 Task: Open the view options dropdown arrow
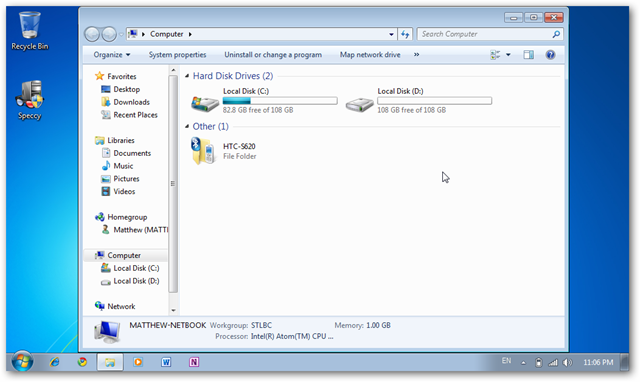pyautogui.click(x=508, y=55)
